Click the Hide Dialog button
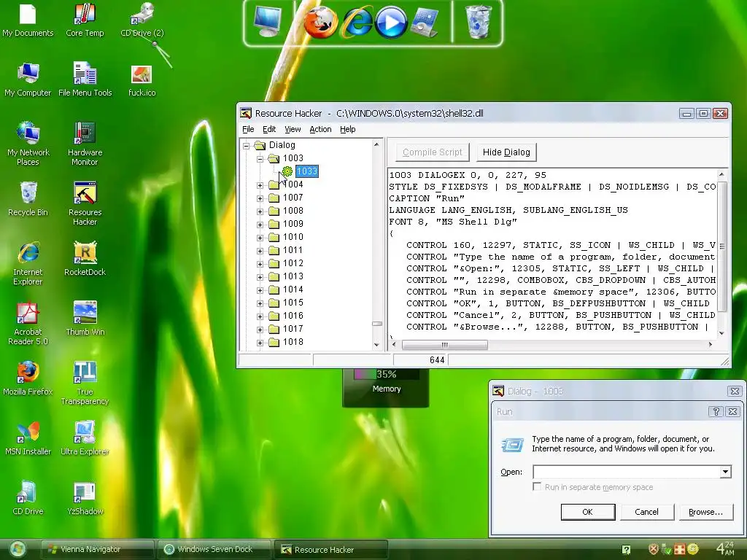This screenshot has height=560, width=747. [x=506, y=152]
